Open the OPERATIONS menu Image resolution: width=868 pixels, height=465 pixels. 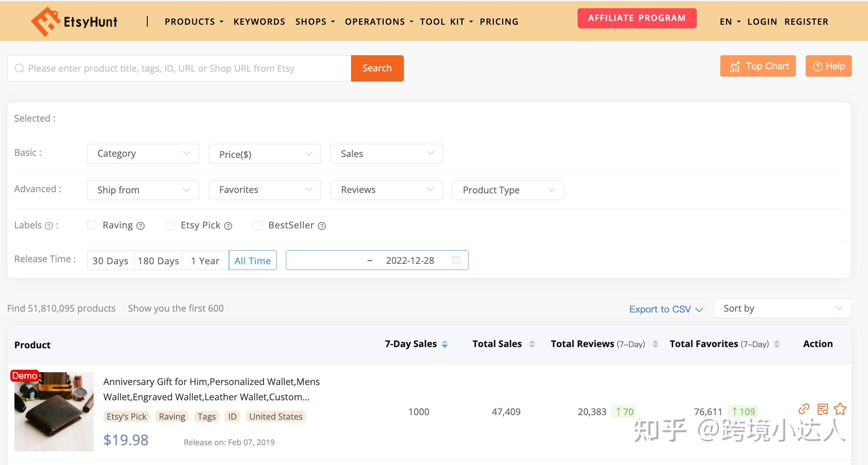375,21
